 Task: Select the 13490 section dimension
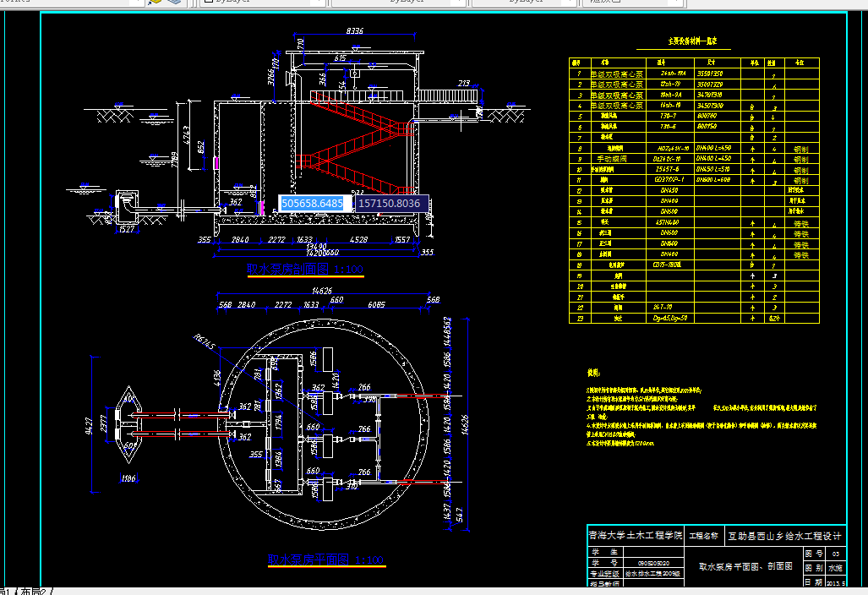[316, 246]
